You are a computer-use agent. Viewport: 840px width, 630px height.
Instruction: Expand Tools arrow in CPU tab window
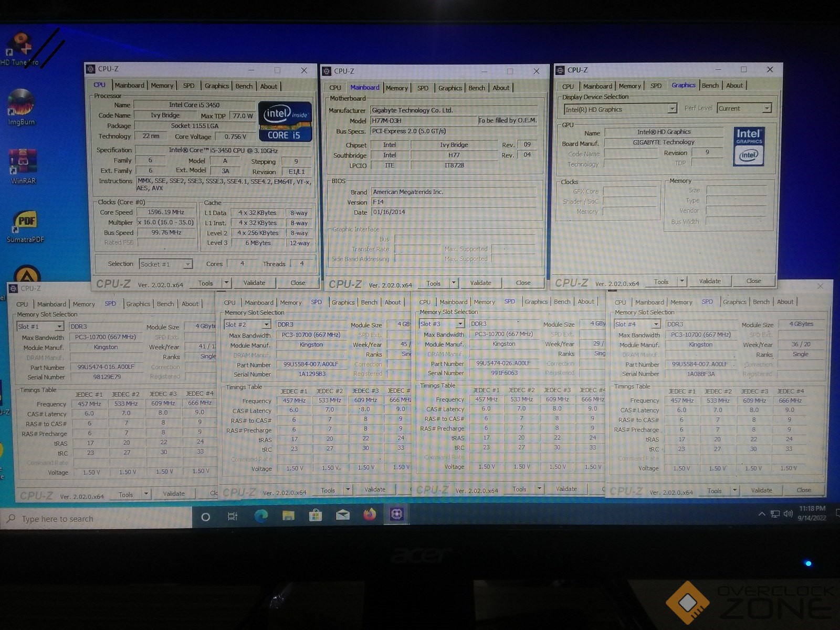tap(226, 282)
